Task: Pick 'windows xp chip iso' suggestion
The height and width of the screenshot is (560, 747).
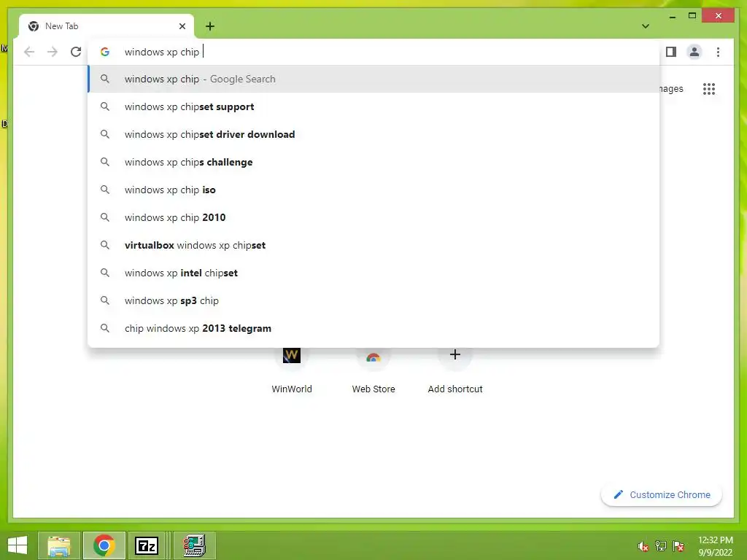Action: click(x=373, y=190)
